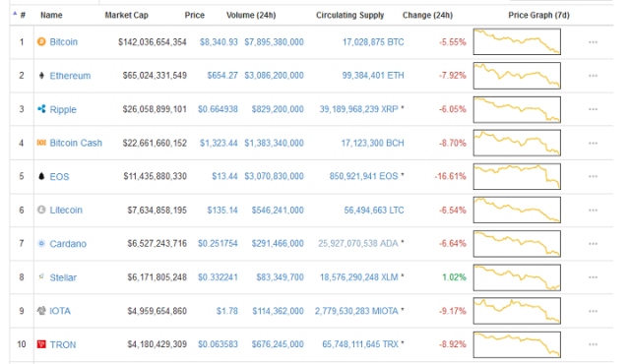
Task: Click EOS price $13.44
Action: coord(225,176)
